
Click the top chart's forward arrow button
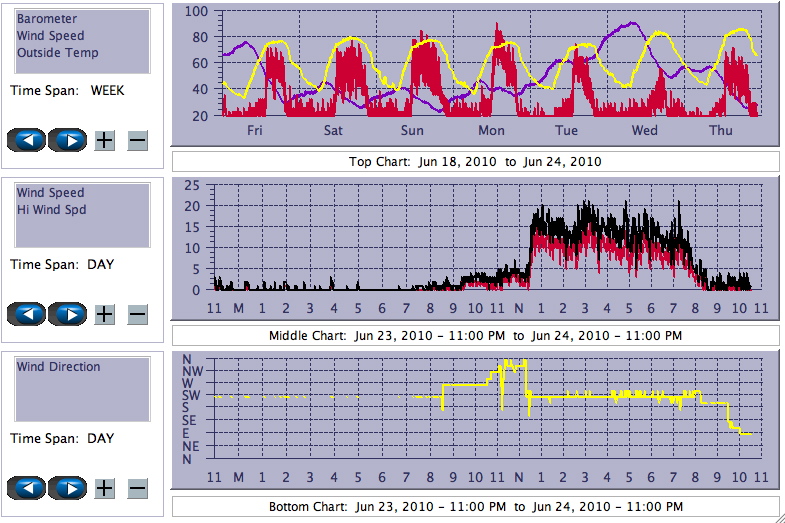(x=68, y=140)
